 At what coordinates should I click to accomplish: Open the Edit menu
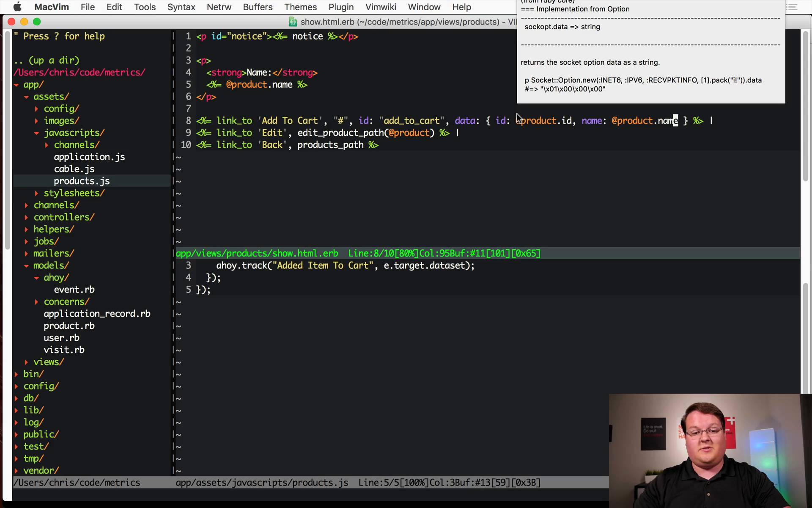click(x=114, y=7)
